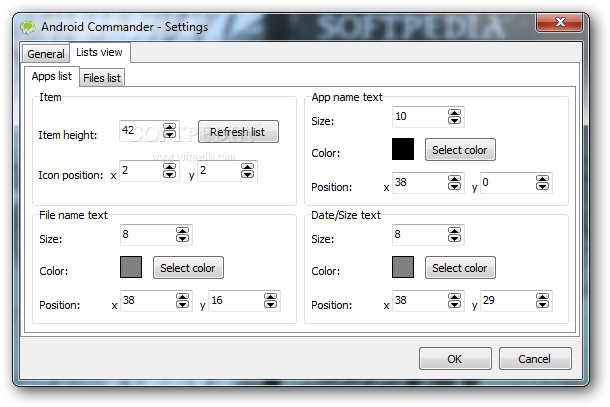Increase the Item height value
The width and height of the screenshot is (610, 407).
pos(169,126)
